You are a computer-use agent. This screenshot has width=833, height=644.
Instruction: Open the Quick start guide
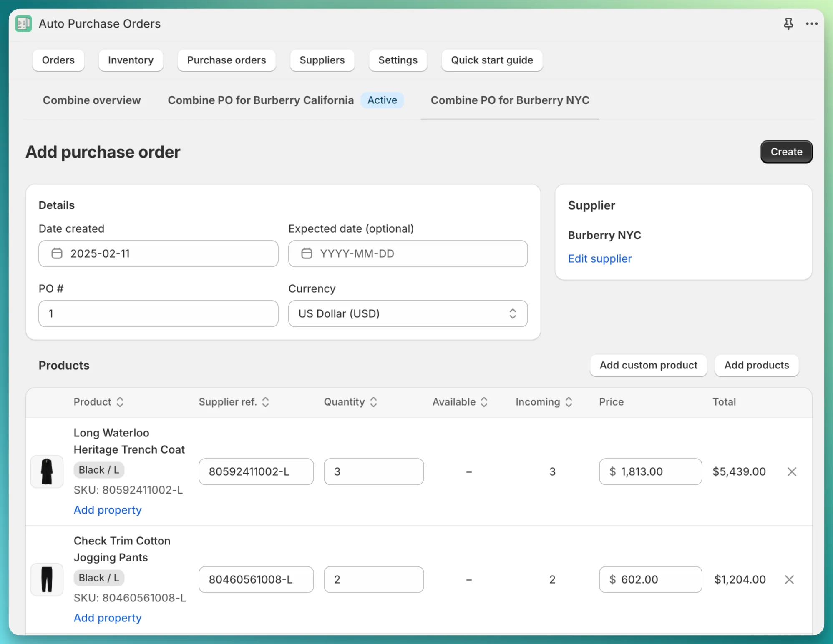[492, 60]
